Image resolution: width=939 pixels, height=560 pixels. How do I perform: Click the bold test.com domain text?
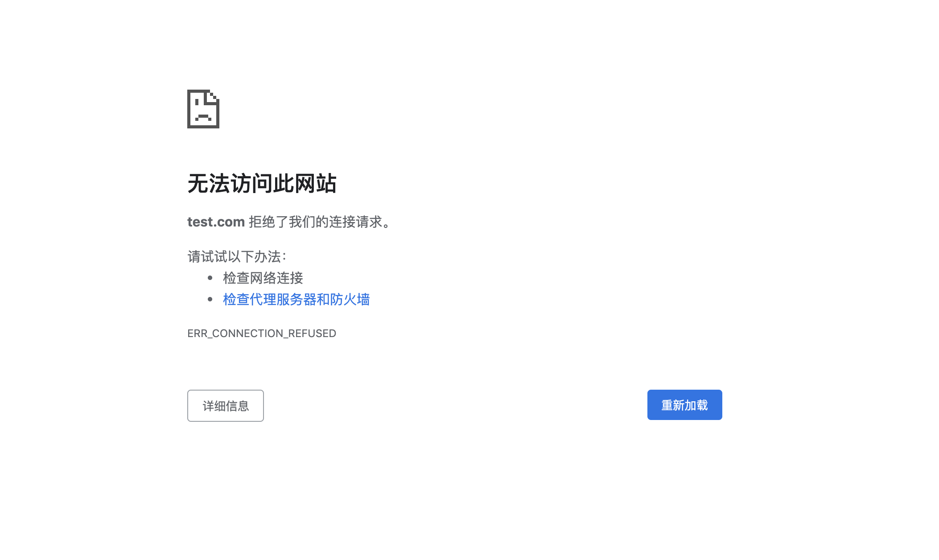(x=216, y=222)
